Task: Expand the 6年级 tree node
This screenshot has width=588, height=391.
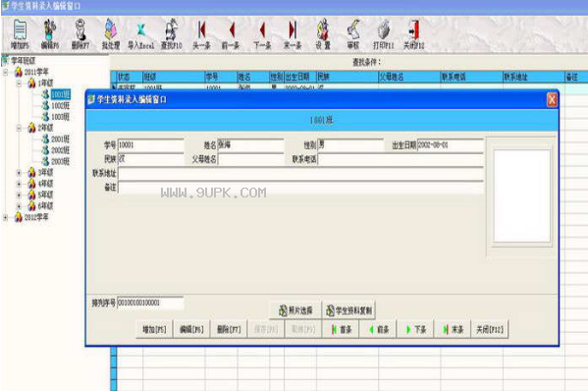Action: [x=19, y=206]
